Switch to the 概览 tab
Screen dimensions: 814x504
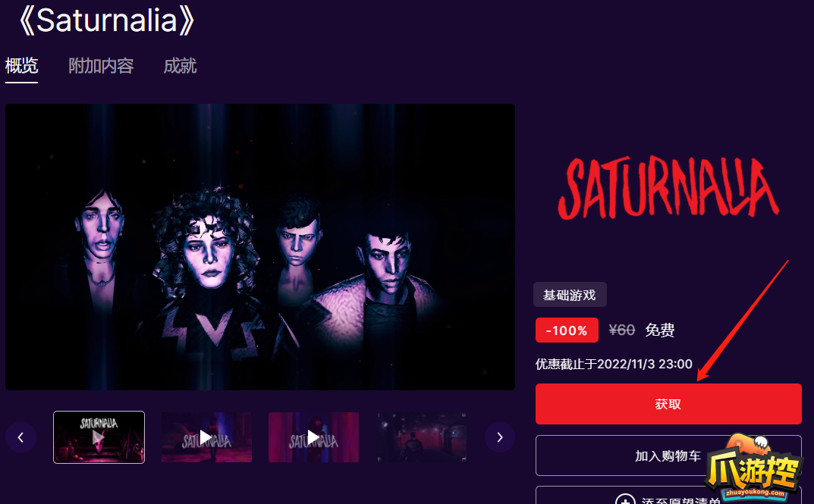(x=22, y=66)
